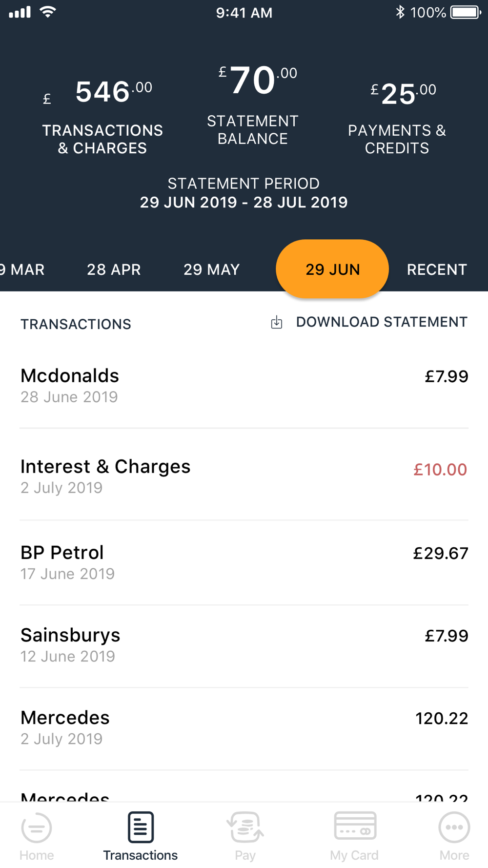Tap the Wi-Fi status icon
This screenshot has width=488, height=868.
[47, 12]
